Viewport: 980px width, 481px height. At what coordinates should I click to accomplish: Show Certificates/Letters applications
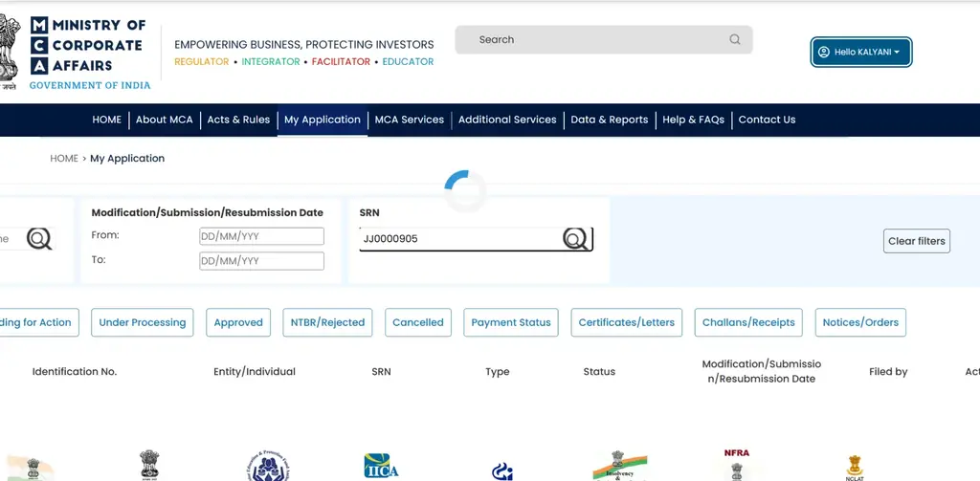[x=627, y=322]
